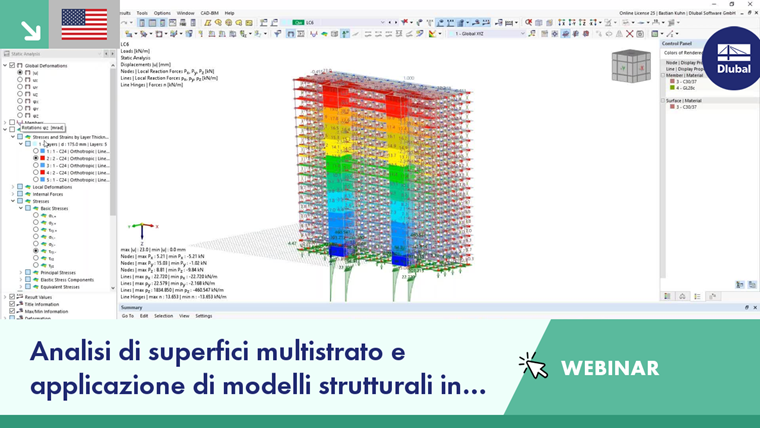Select the |u| deformation radio button
The height and width of the screenshot is (428, 760).
20,73
